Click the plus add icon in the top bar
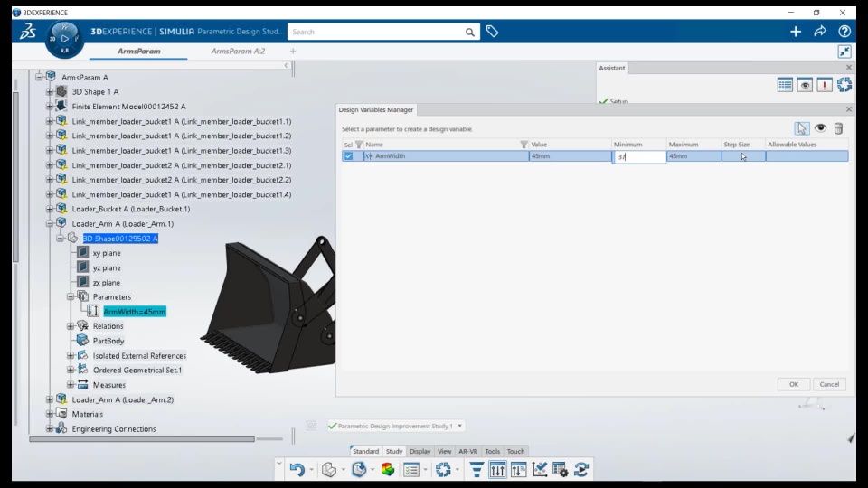The height and width of the screenshot is (488, 868). point(796,32)
